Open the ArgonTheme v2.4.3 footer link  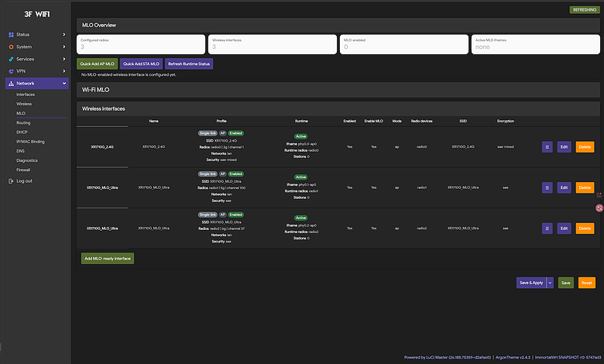click(513, 358)
